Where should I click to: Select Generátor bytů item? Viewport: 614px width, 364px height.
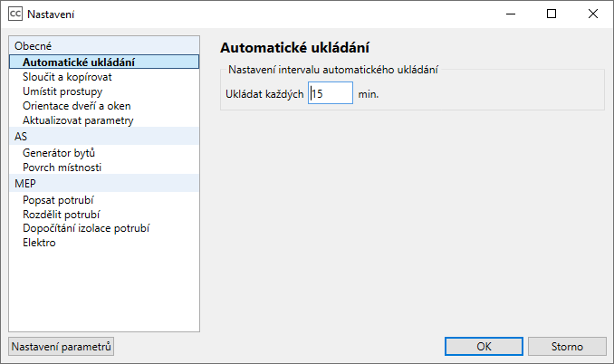pyautogui.click(x=59, y=153)
